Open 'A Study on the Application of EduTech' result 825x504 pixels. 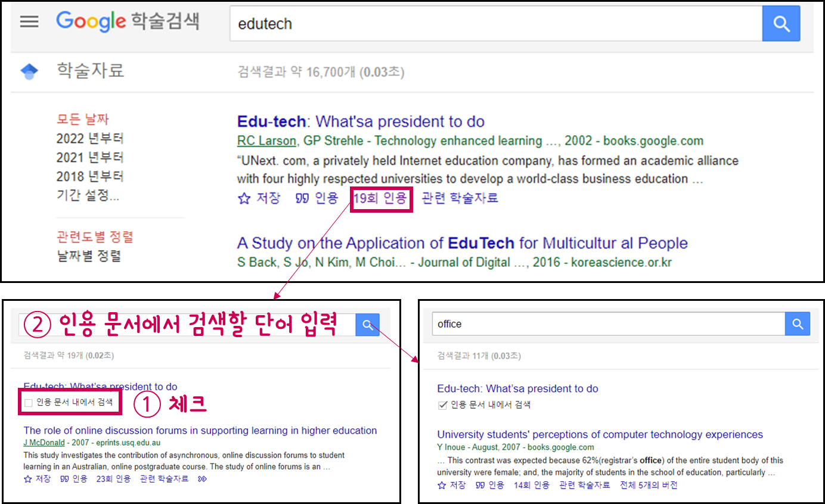pos(463,243)
